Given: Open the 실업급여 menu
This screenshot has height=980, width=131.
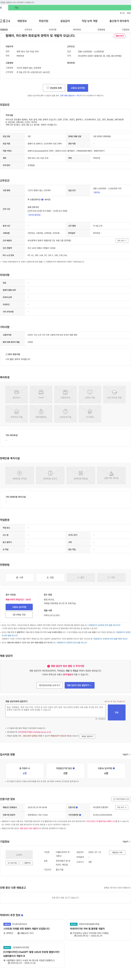Looking at the screenshot, I should point(65,21).
